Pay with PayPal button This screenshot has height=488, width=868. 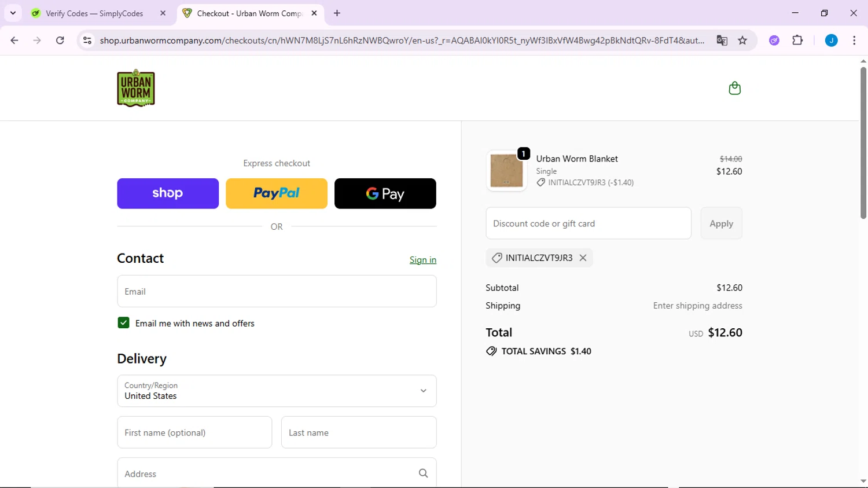(277, 193)
